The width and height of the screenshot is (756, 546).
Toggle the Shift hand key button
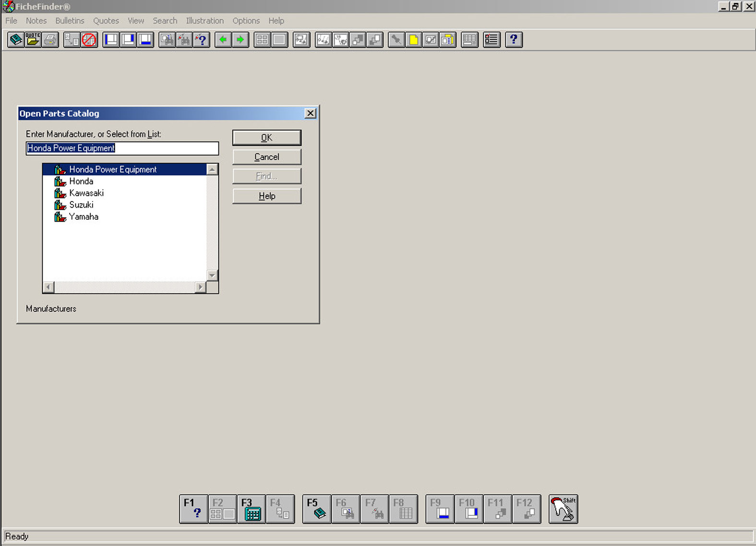[x=563, y=509]
